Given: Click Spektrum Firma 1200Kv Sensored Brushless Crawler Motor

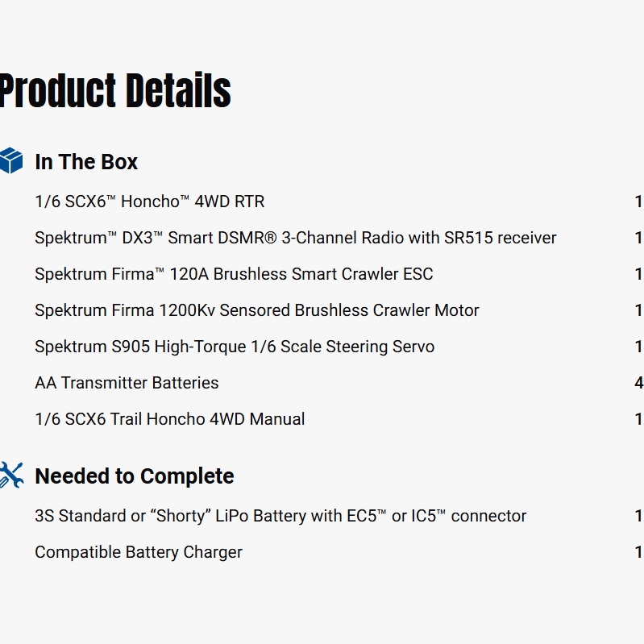Looking at the screenshot, I should (256, 310).
